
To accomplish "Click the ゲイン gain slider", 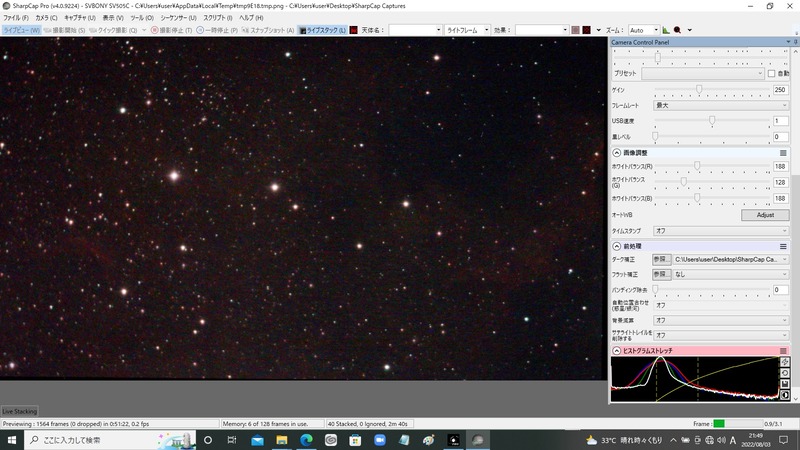I will pos(712,90).
